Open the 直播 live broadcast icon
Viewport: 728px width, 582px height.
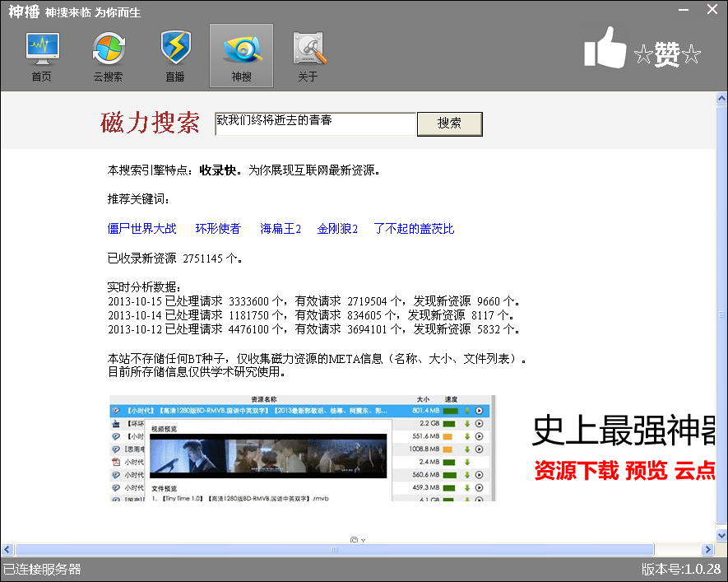point(175,57)
